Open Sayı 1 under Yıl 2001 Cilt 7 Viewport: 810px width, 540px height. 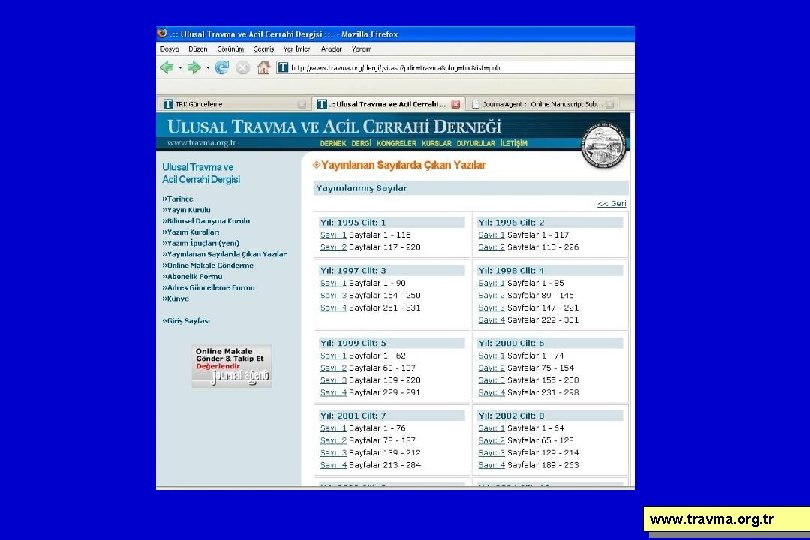click(x=333, y=428)
